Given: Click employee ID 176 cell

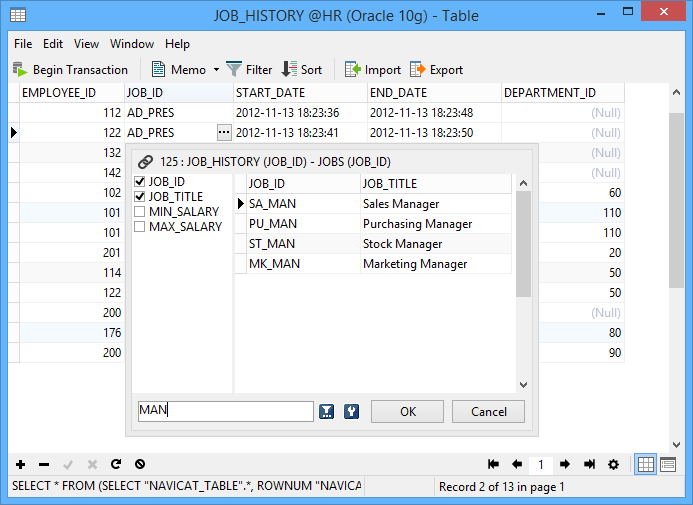Looking at the screenshot, I should pos(72,332).
